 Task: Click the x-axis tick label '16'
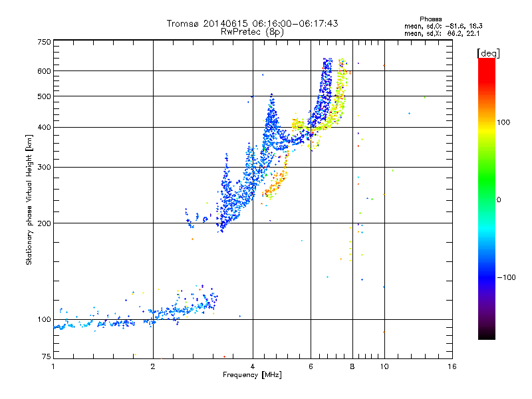(452, 366)
